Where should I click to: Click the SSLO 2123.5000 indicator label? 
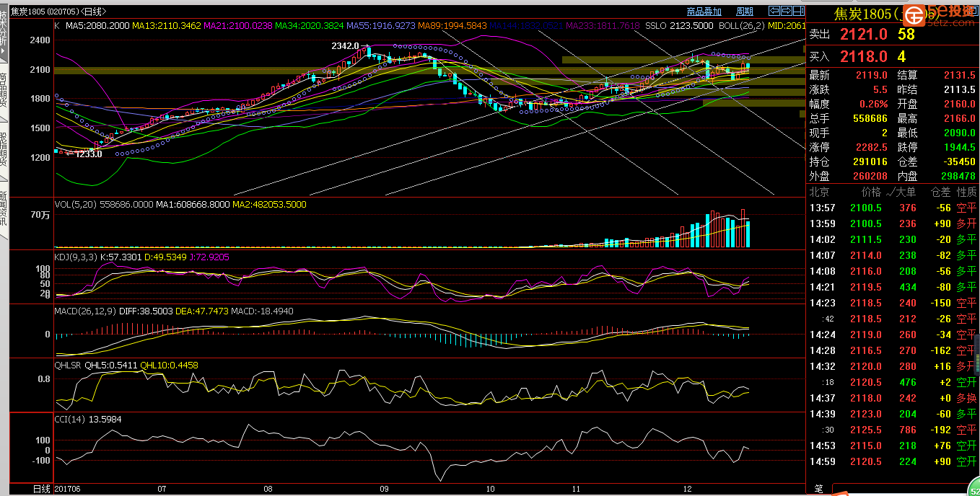point(680,25)
